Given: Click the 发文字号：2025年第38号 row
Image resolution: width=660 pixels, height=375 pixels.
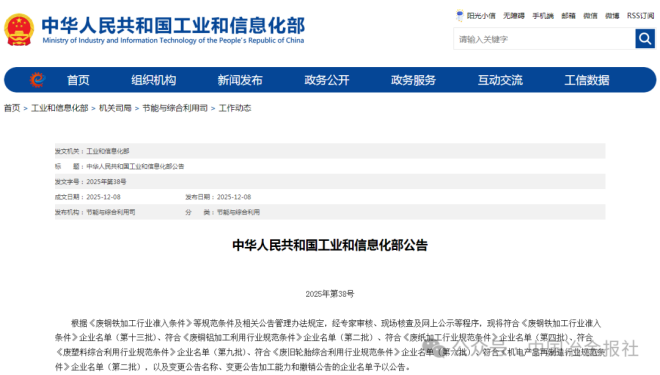Looking at the screenshot, I should [330, 181].
